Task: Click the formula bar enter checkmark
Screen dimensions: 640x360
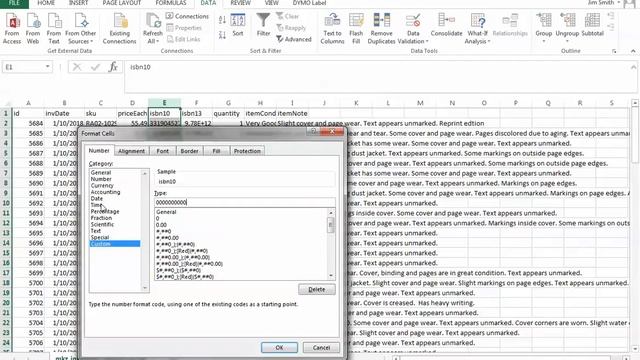Action: pos(95,67)
